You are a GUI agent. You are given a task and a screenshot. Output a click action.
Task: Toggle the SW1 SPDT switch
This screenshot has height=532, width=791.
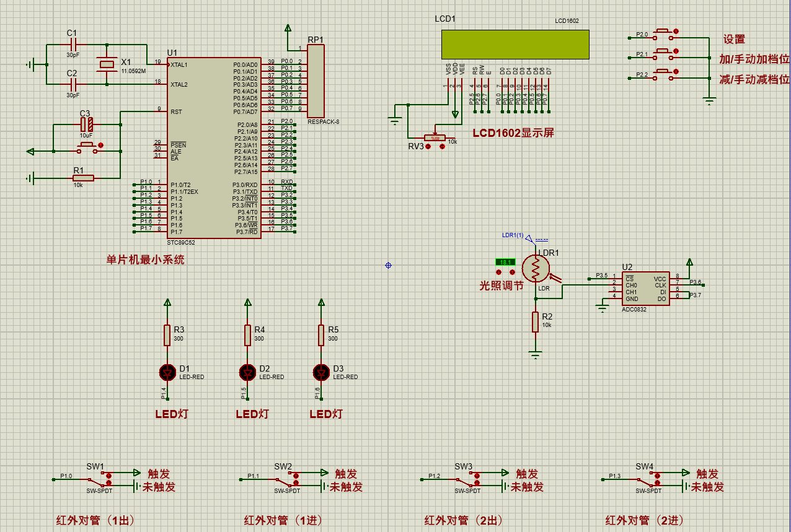pos(99,480)
